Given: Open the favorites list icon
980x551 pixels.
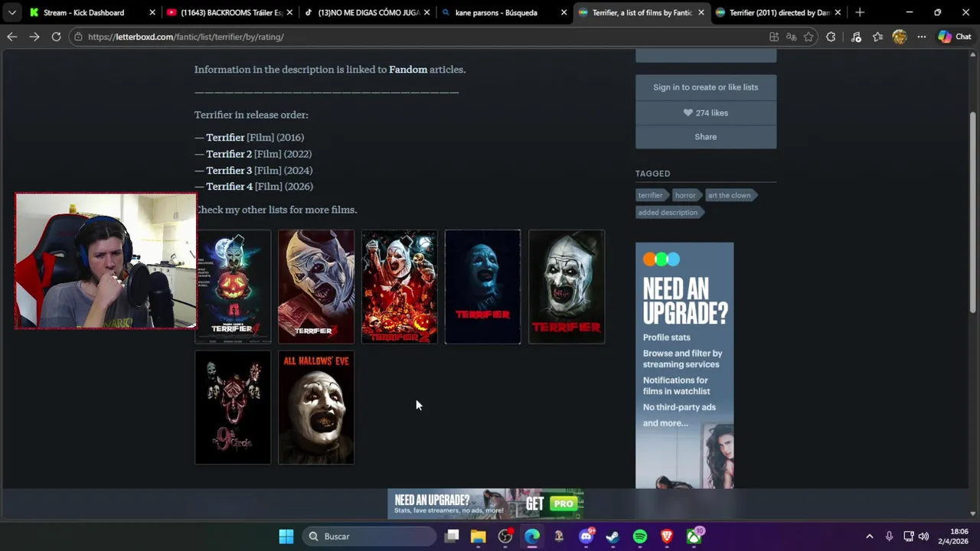Looking at the screenshot, I should click(x=877, y=37).
